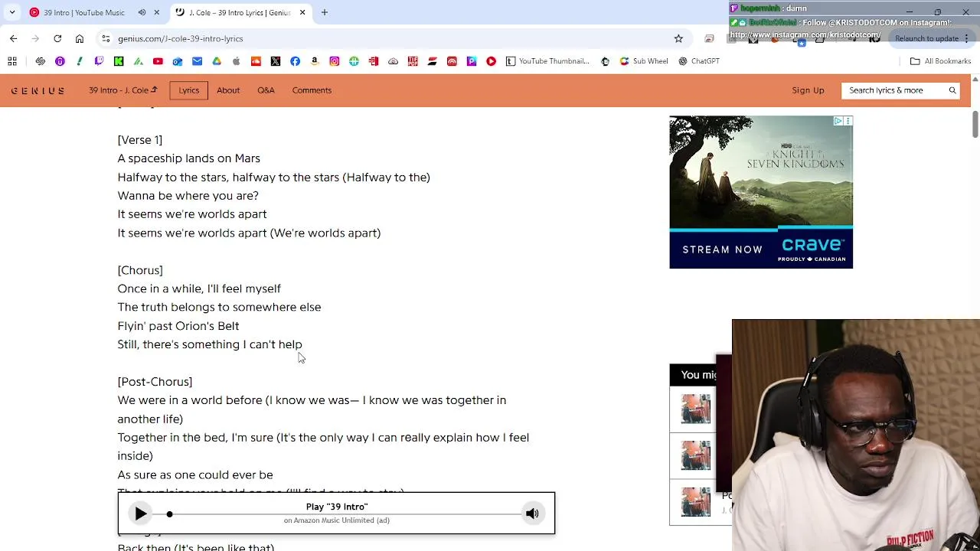
Task: Go back to the previous page
Action: [13, 38]
